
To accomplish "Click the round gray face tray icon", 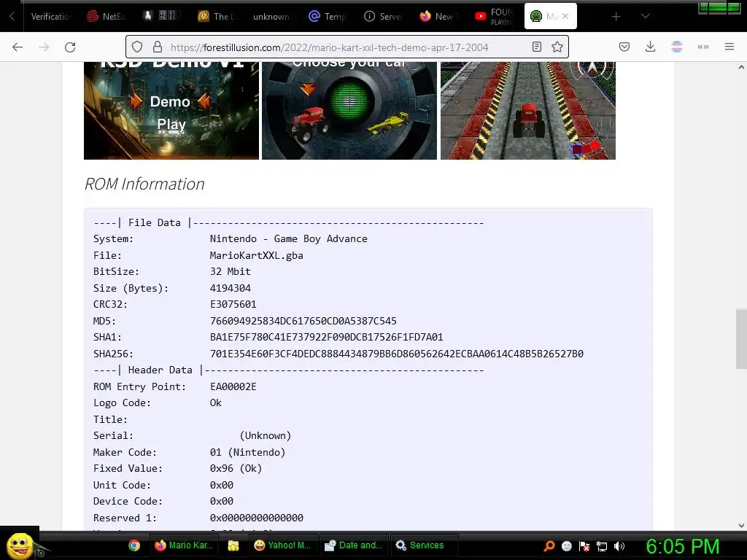I will (x=566, y=546).
